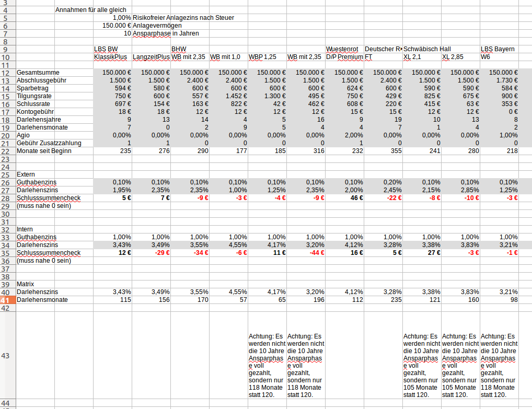The width and height of the screenshot is (532, 409).
Task: Click the 'WBP 1,25' cell
Action: [268, 56]
